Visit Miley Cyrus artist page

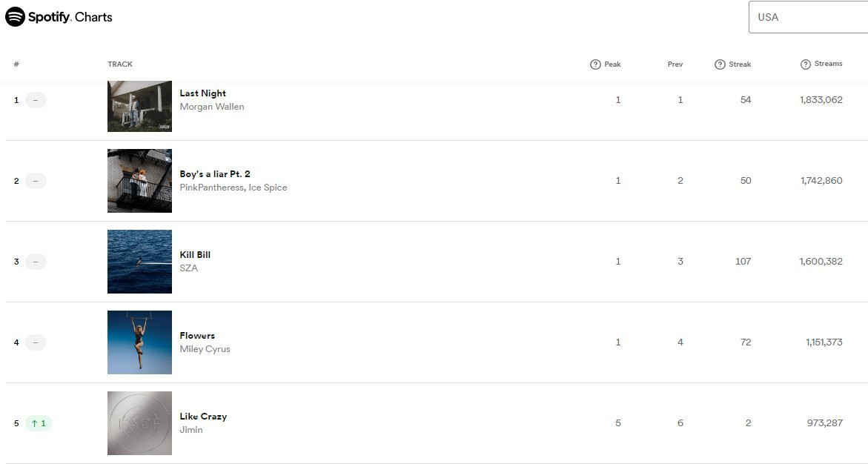[x=205, y=349]
